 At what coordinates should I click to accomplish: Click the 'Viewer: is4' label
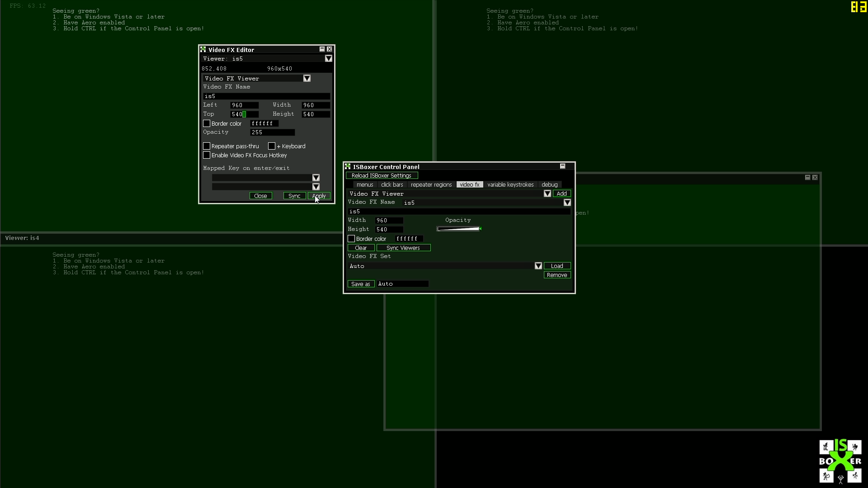click(x=22, y=238)
